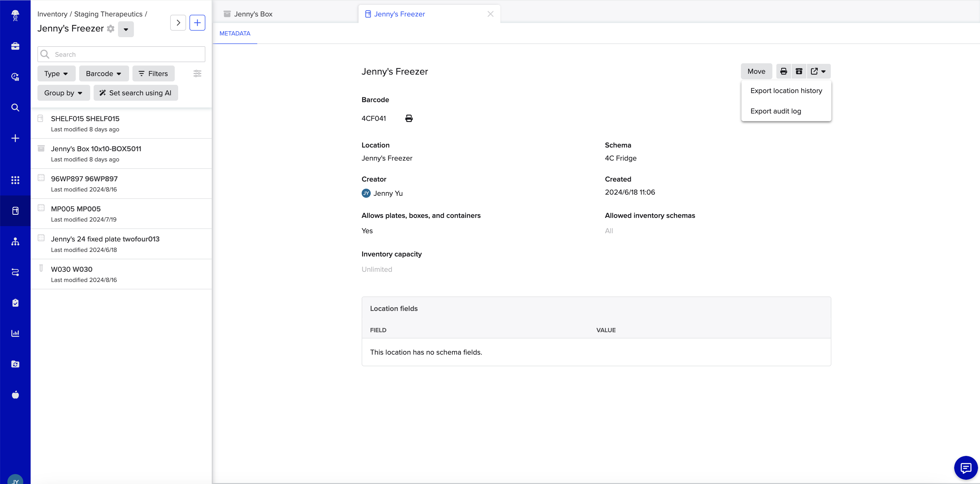Open the folder sync icon in sidebar

[15, 364]
